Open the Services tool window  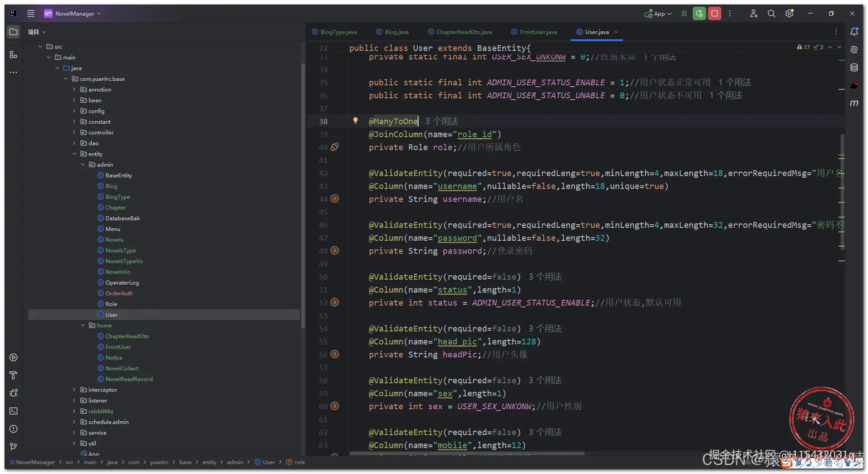[13, 357]
